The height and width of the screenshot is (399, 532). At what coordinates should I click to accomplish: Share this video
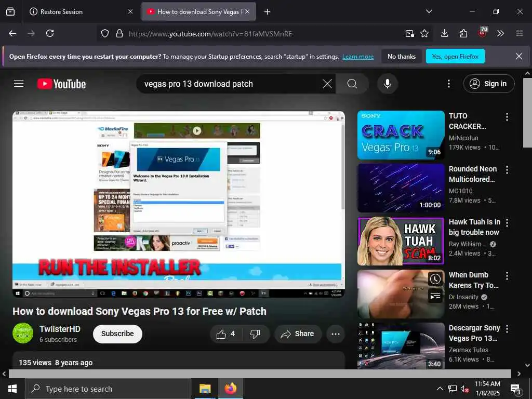[x=298, y=334]
